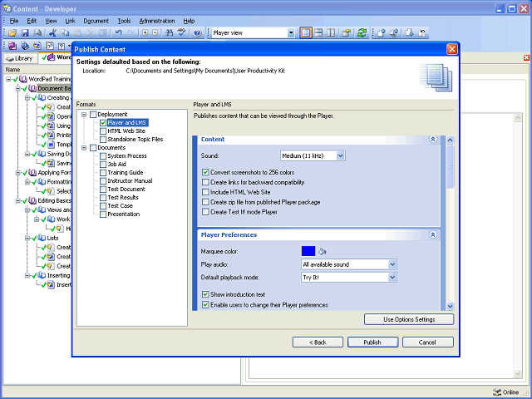Enable Create links for backward compatibility

[x=205, y=182]
